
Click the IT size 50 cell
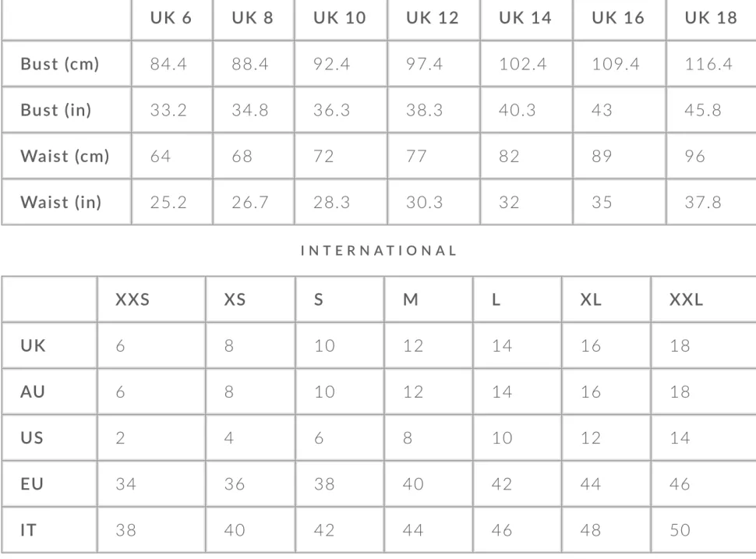(704, 530)
